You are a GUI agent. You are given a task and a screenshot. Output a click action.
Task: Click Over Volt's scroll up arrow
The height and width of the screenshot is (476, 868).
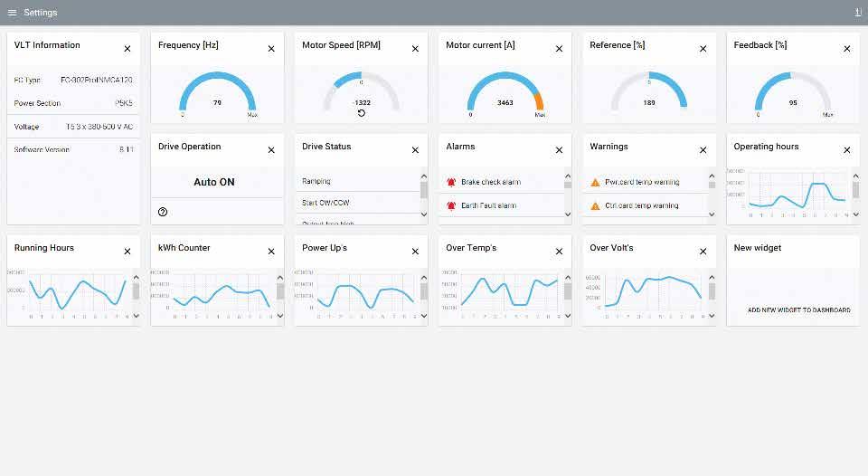712,278
